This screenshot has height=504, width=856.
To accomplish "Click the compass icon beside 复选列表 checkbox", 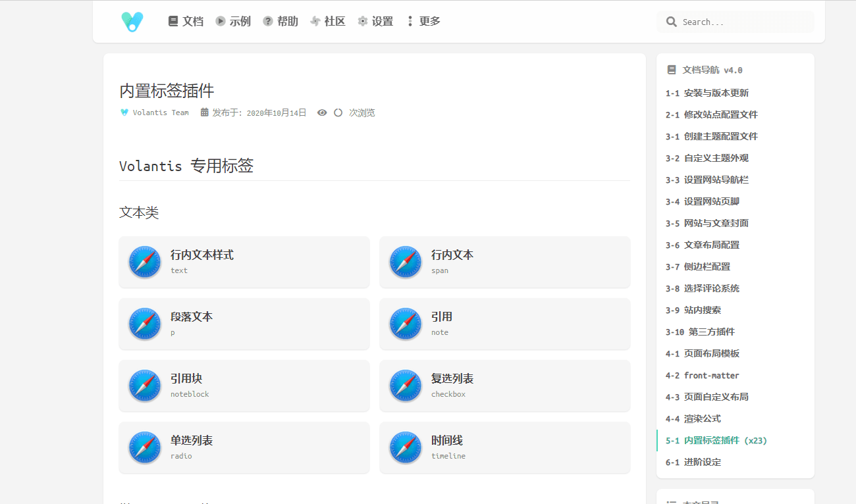I will tap(406, 386).
